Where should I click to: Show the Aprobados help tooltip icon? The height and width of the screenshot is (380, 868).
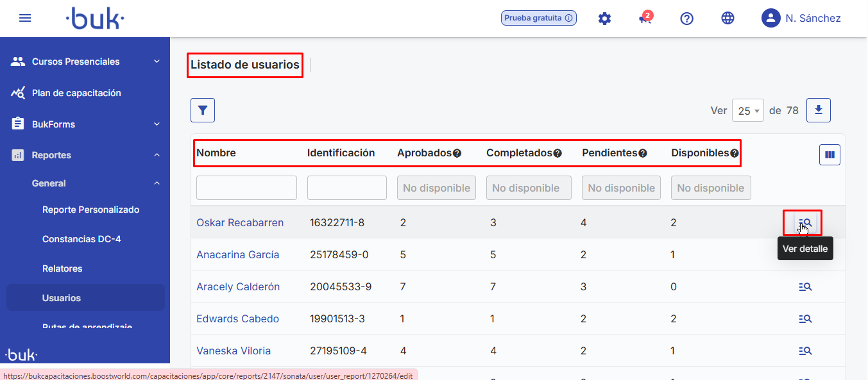pyautogui.click(x=457, y=154)
